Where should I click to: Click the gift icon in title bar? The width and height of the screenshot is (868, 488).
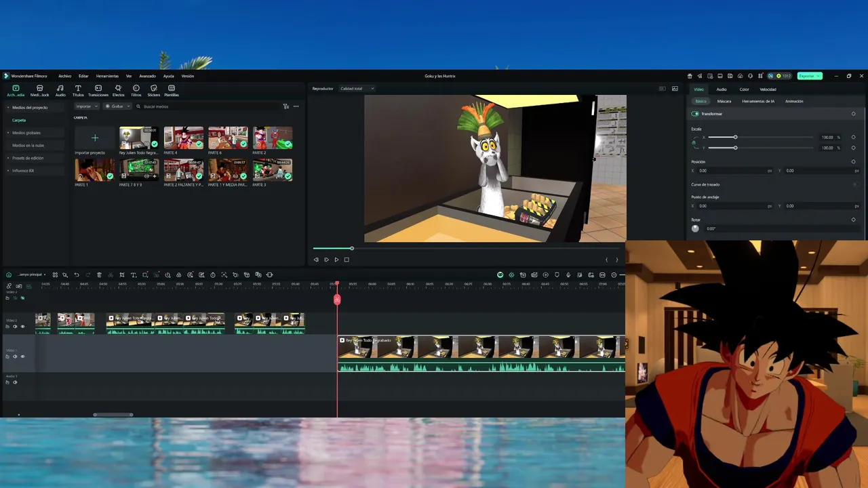(690, 76)
